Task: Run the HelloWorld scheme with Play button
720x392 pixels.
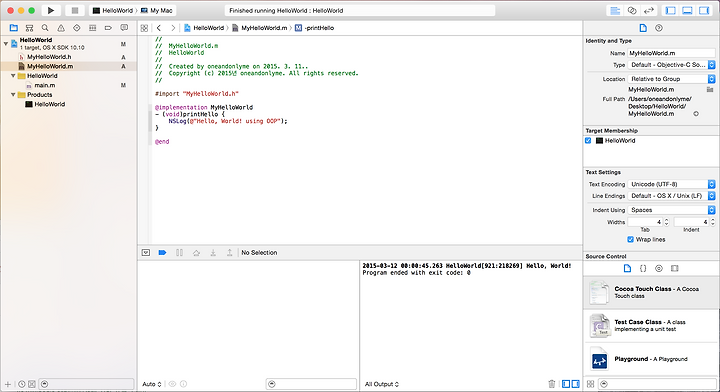Action: 51,10
